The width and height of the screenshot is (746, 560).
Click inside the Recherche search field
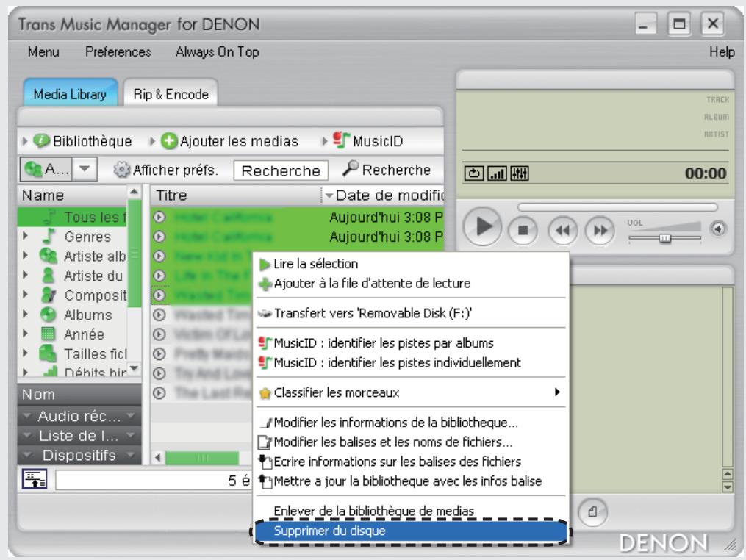point(281,170)
